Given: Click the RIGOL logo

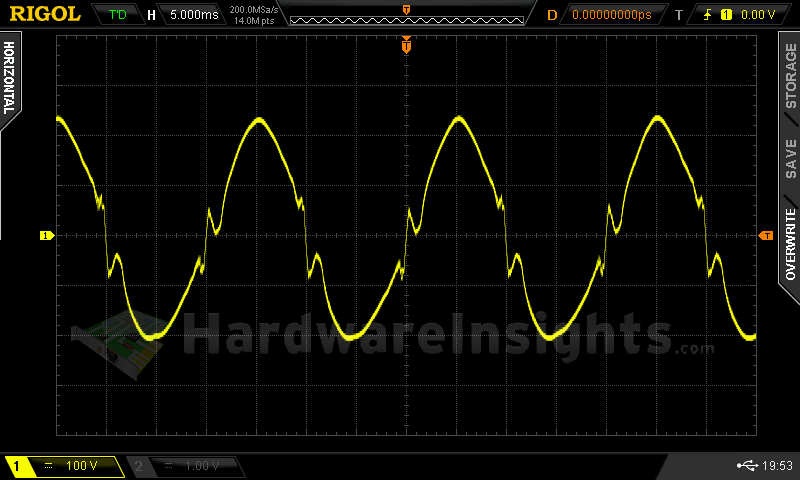Looking at the screenshot, I should (45, 14).
